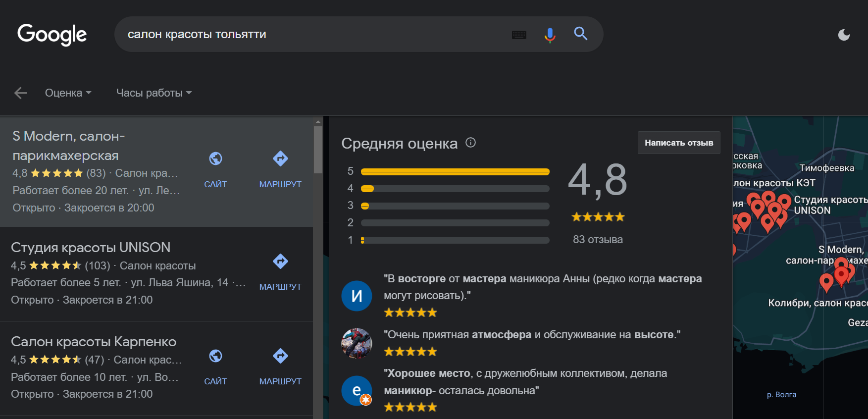Filter reviews by 5-star bar

tap(455, 171)
